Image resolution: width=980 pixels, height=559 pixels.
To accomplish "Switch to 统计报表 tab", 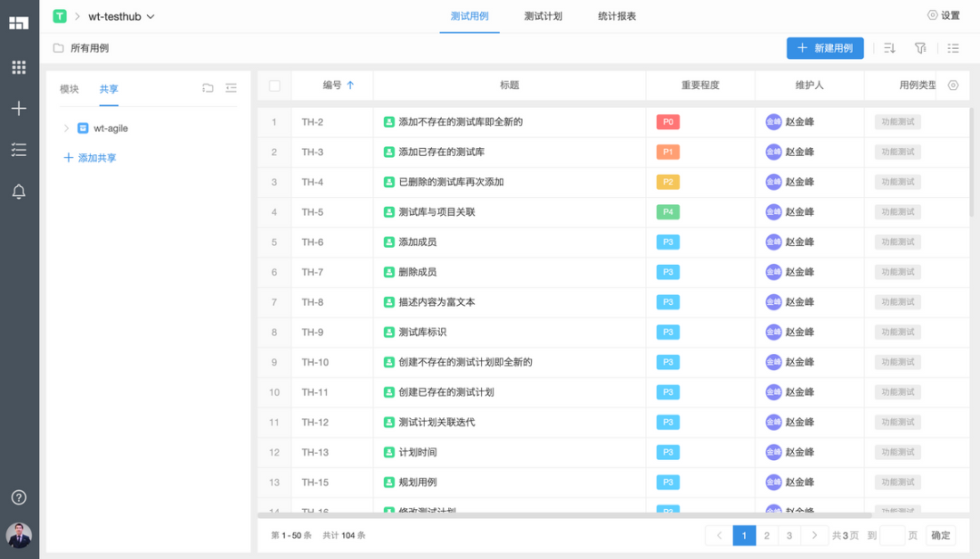I will click(x=617, y=16).
